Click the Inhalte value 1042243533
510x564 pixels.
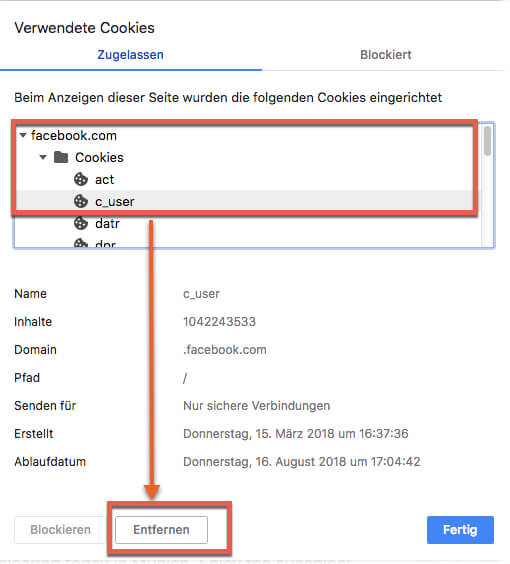click(219, 322)
